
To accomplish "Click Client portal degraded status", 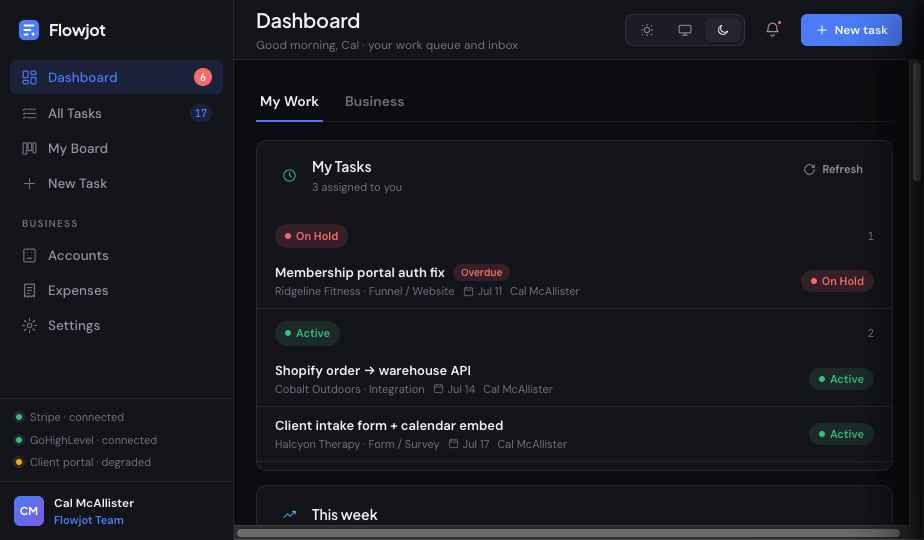I will 82,462.
